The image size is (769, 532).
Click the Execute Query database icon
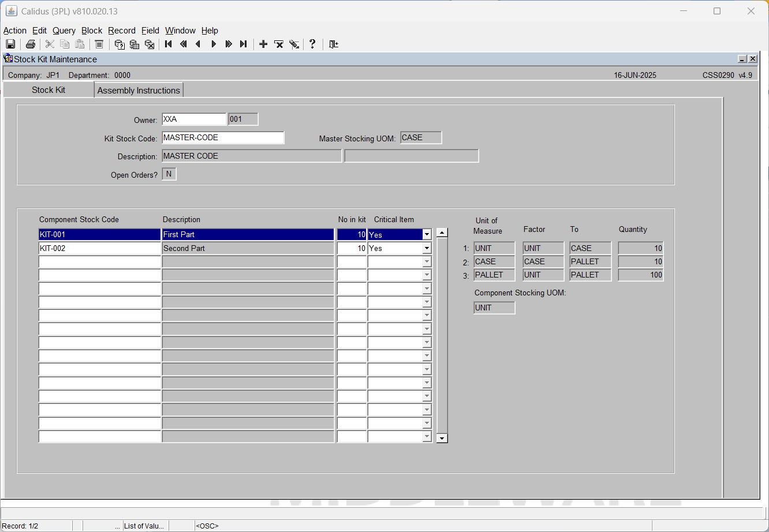click(x=135, y=44)
